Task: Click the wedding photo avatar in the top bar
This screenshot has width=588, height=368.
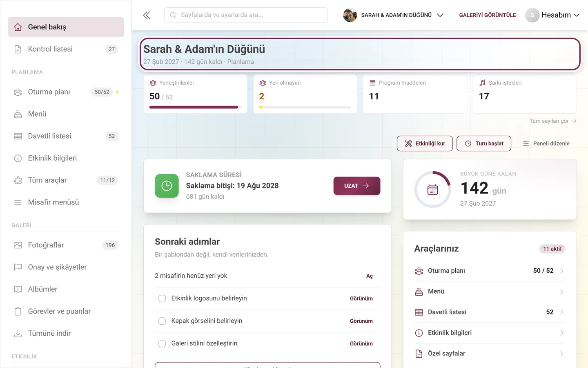Action: [350, 15]
